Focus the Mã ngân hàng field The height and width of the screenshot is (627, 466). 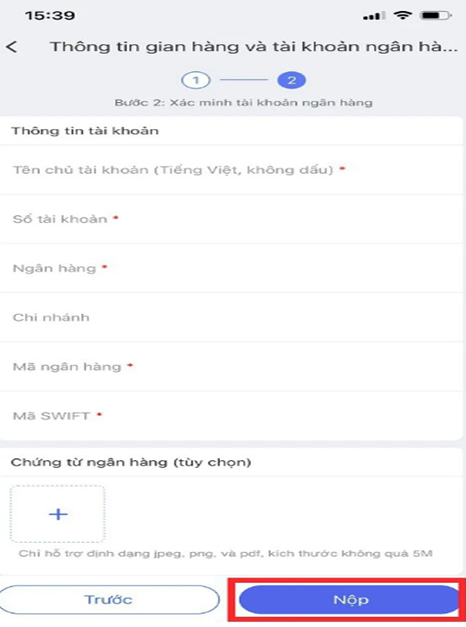pyautogui.click(x=232, y=367)
